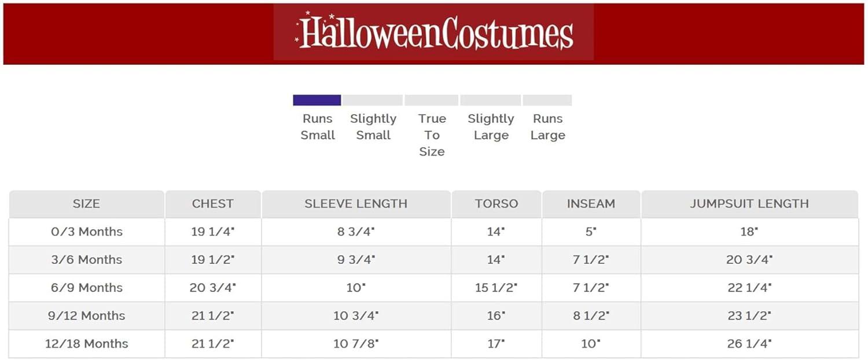
Task: Click the 10 7/8" sleeve length cell
Action: [x=356, y=343]
